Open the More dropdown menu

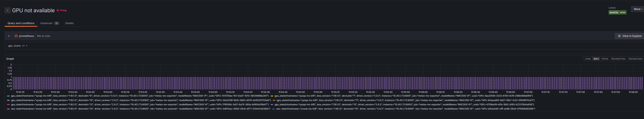pyautogui.click(x=638, y=9)
